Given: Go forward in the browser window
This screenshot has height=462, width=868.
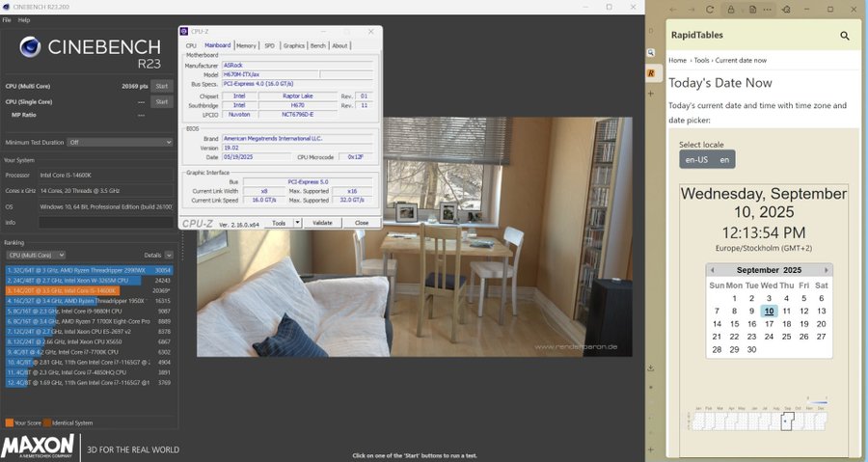Looking at the screenshot, I should 692,10.
